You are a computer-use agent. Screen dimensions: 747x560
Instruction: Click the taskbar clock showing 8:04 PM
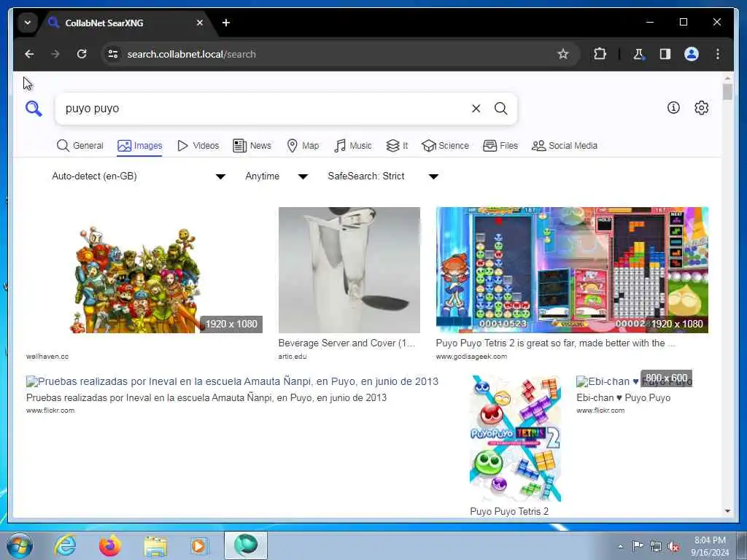point(710,546)
